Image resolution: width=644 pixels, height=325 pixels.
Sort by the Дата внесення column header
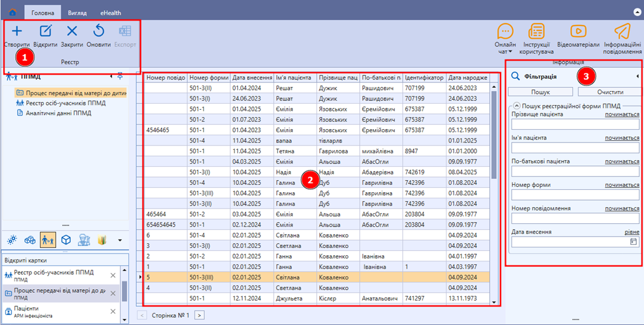tap(251, 77)
